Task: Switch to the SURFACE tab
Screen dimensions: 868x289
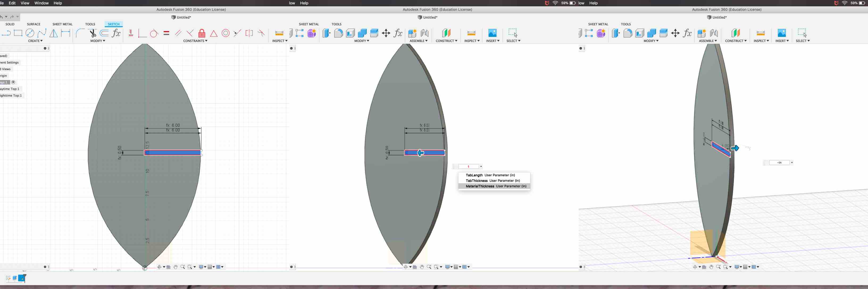Action: (33, 24)
